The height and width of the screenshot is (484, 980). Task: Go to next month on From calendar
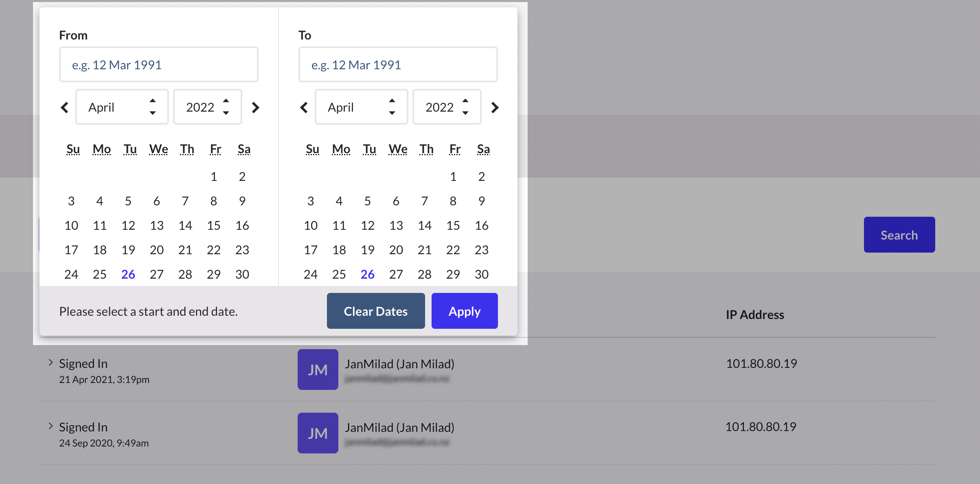click(x=256, y=107)
